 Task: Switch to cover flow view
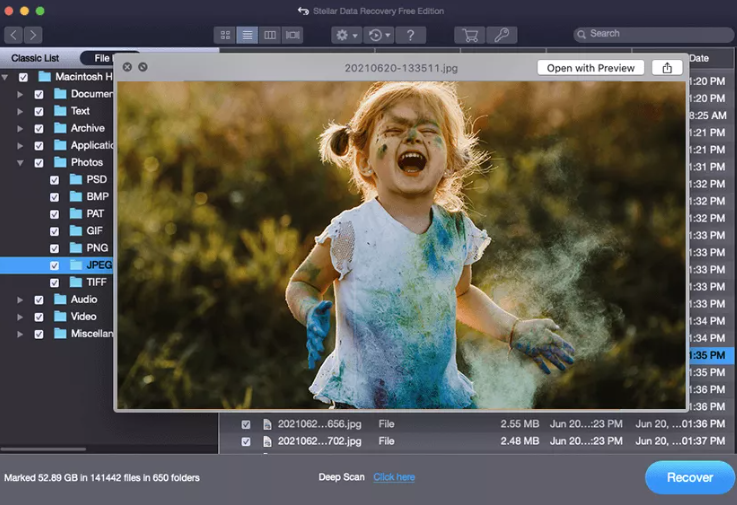(x=292, y=35)
